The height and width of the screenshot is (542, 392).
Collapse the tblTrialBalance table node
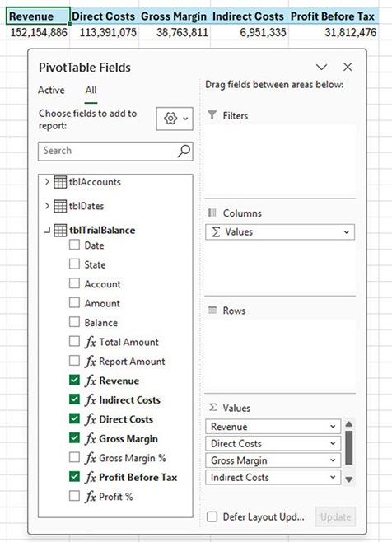pyautogui.click(x=48, y=230)
